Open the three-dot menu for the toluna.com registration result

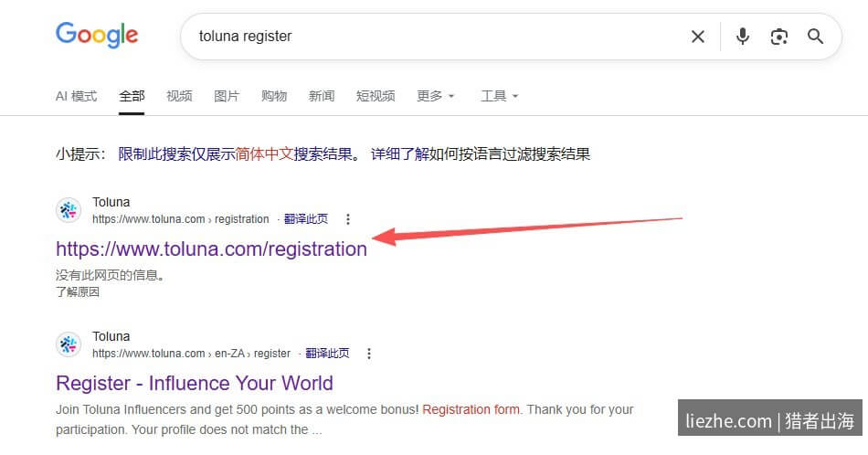[x=347, y=219]
